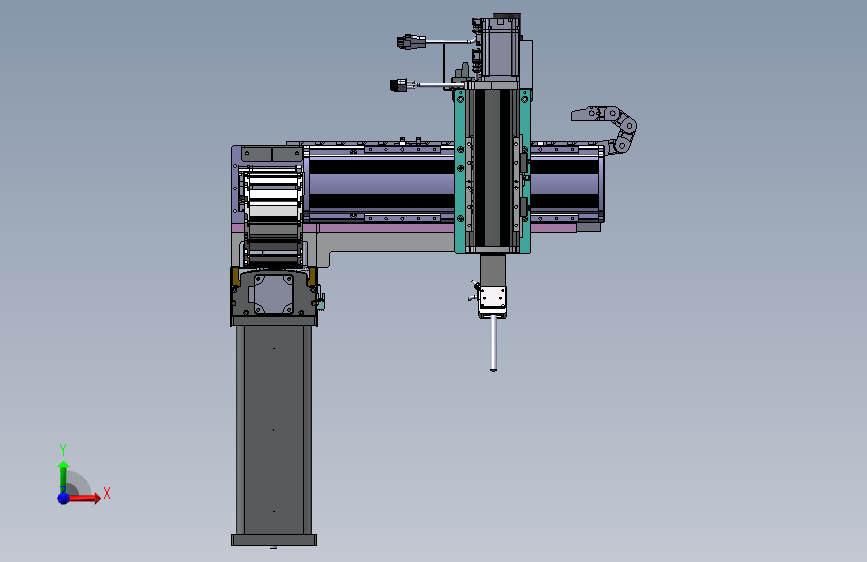This screenshot has width=867, height=562.
Task: Select the servo motor atop the vertical axis
Action: point(500,49)
